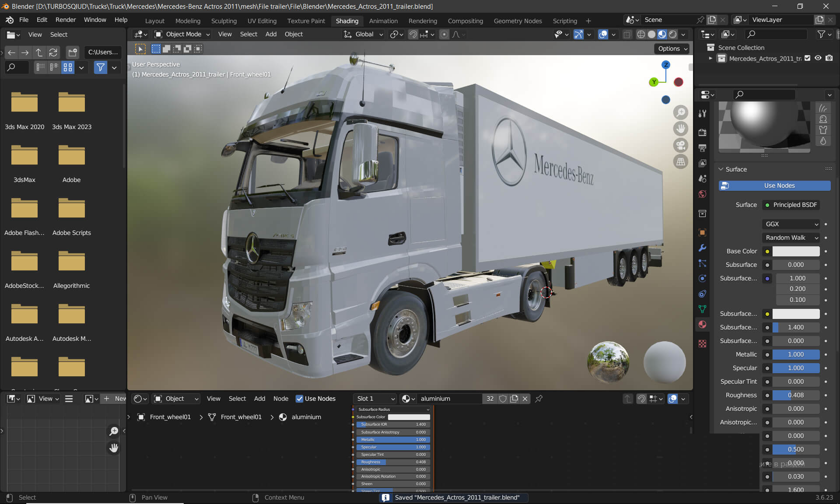This screenshot has width=840, height=504.
Task: Open Texture properties checker icon
Action: pyautogui.click(x=702, y=343)
